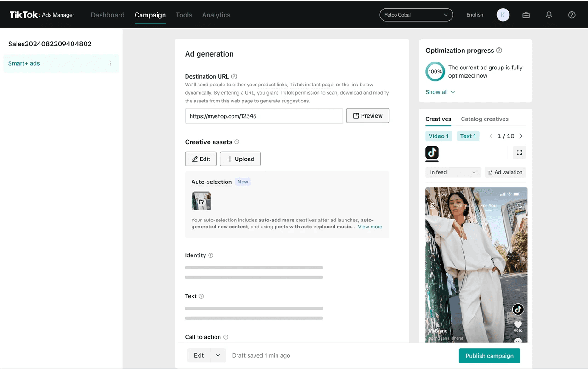Open the Exit button dropdown arrow
588x369 pixels.
[218, 355]
